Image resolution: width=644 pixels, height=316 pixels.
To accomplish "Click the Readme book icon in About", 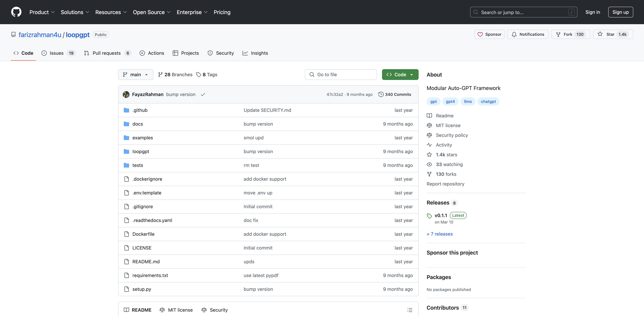I will (x=429, y=116).
